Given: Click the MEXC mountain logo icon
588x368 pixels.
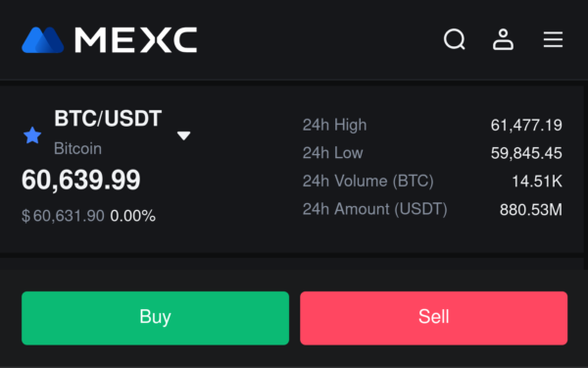Looking at the screenshot, I should coord(43,40).
